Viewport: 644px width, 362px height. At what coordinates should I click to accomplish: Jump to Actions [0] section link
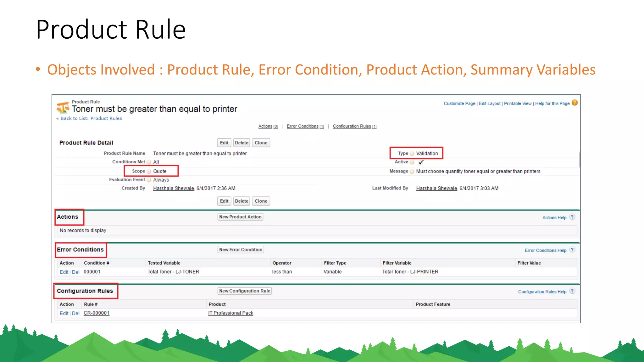[x=268, y=126]
